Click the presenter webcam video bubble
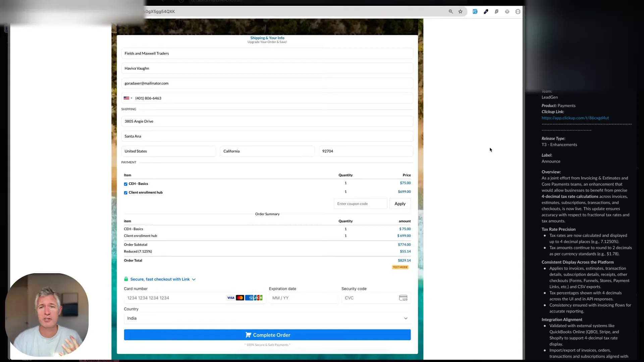644x362 pixels. tap(47, 315)
